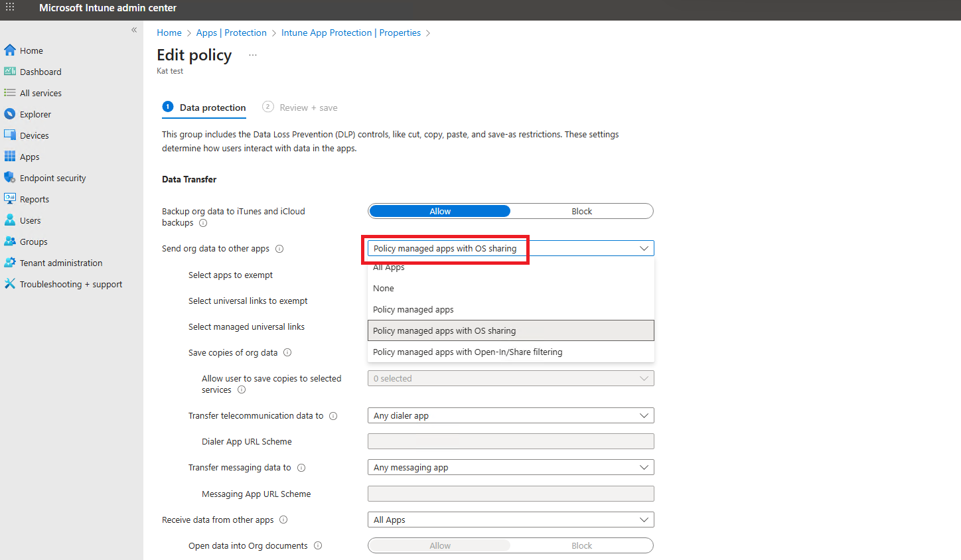The image size is (961, 560).
Task: Go to Apps | Protection breadcrumb
Action: (232, 33)
